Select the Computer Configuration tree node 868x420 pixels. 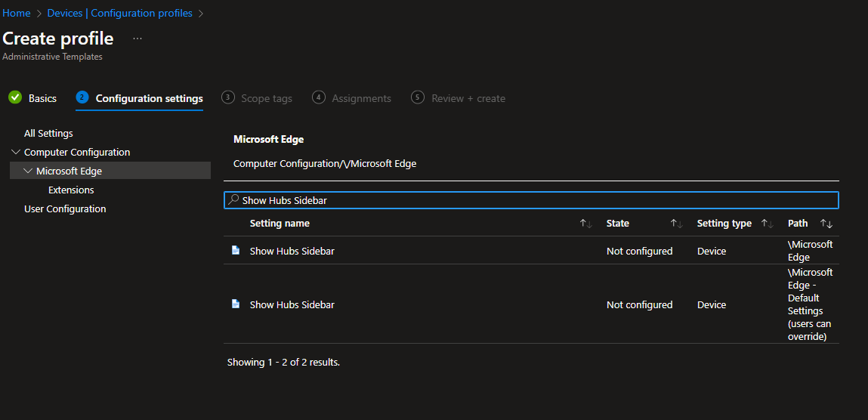[77, 152]
